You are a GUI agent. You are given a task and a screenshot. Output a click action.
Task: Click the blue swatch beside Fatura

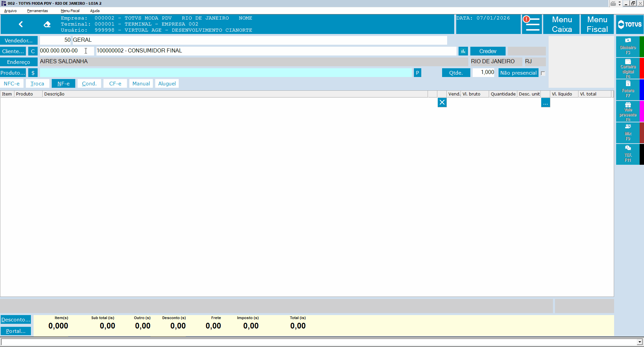[x=642, y=90]
